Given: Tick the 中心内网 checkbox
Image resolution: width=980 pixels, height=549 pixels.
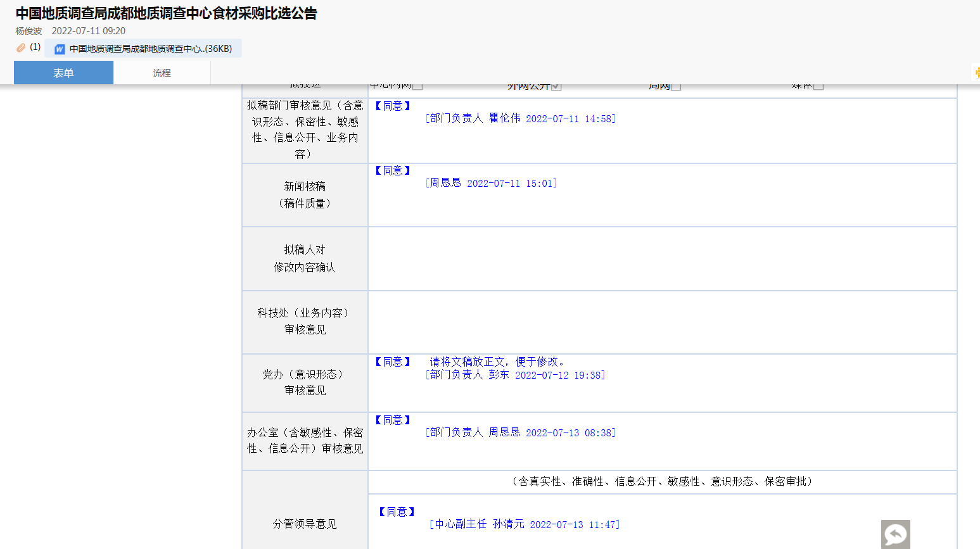Looking at the screenshot, I should 417,86.
